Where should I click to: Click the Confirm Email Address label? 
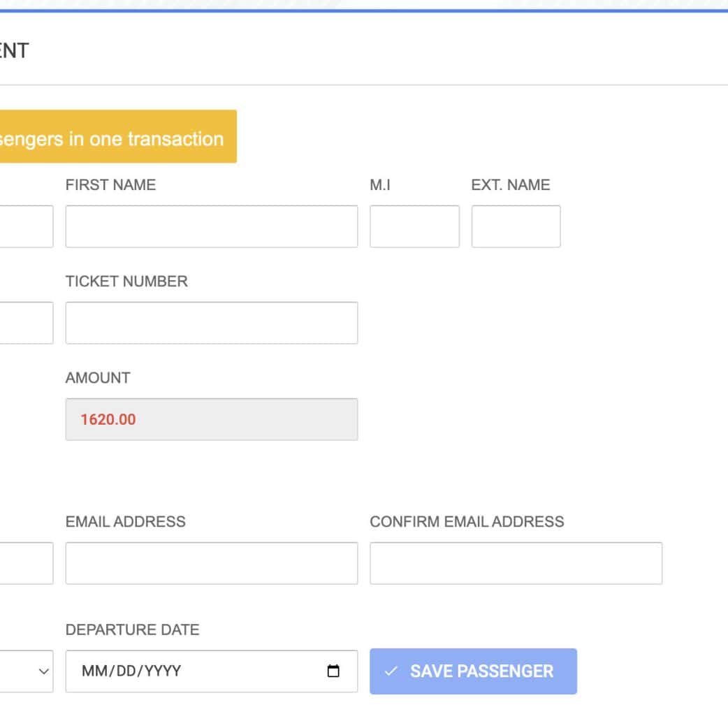(x=467, y=522)
